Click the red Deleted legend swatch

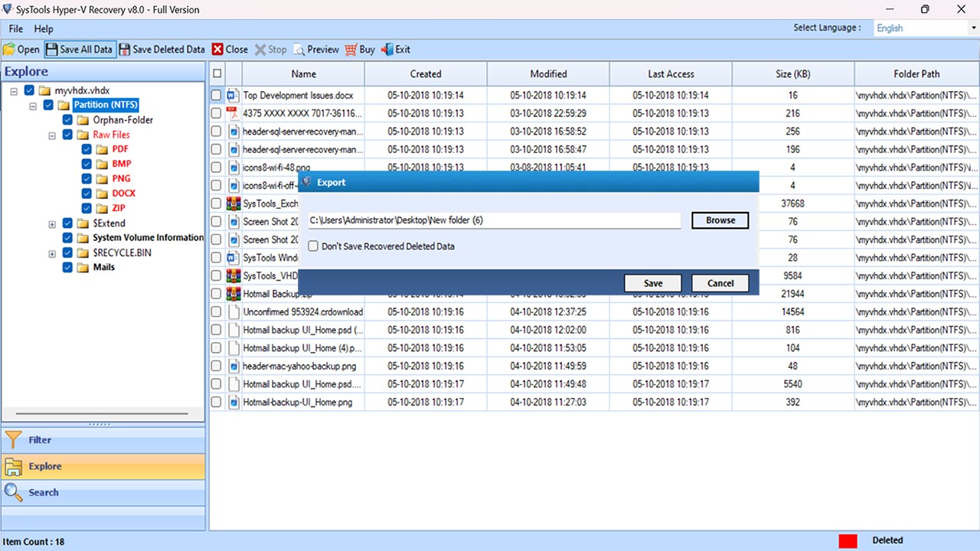[848, 540]
